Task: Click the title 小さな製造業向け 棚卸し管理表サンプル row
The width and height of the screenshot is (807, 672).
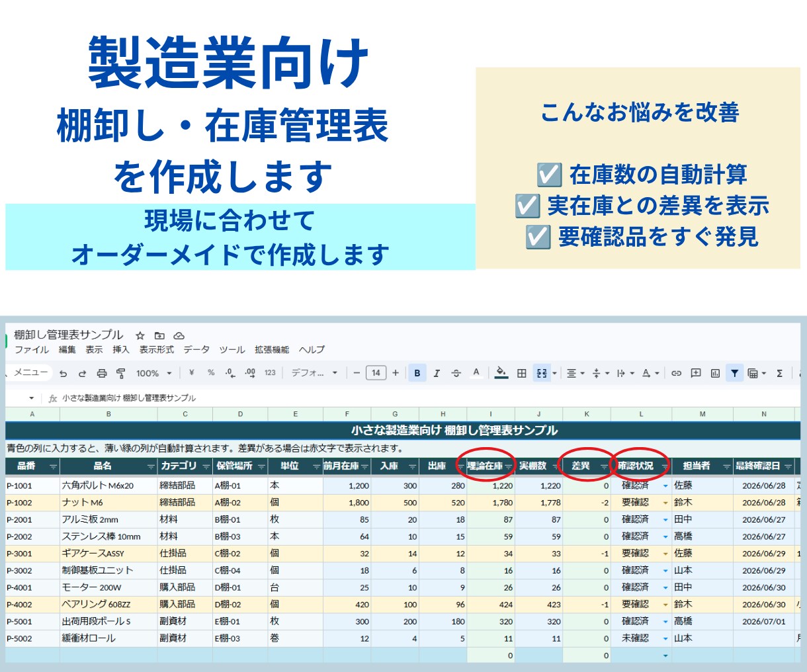Action: (403, 431)
